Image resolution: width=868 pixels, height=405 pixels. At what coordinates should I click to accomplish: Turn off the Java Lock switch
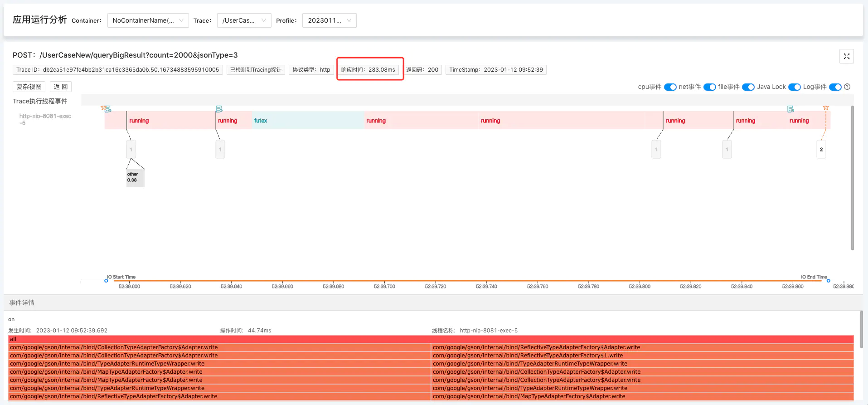794,87
